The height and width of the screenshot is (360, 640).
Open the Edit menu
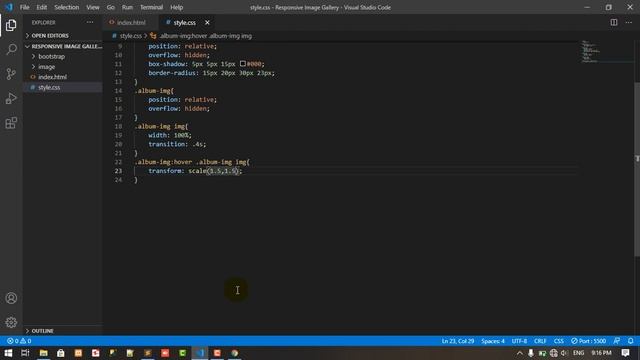[42, 7]
